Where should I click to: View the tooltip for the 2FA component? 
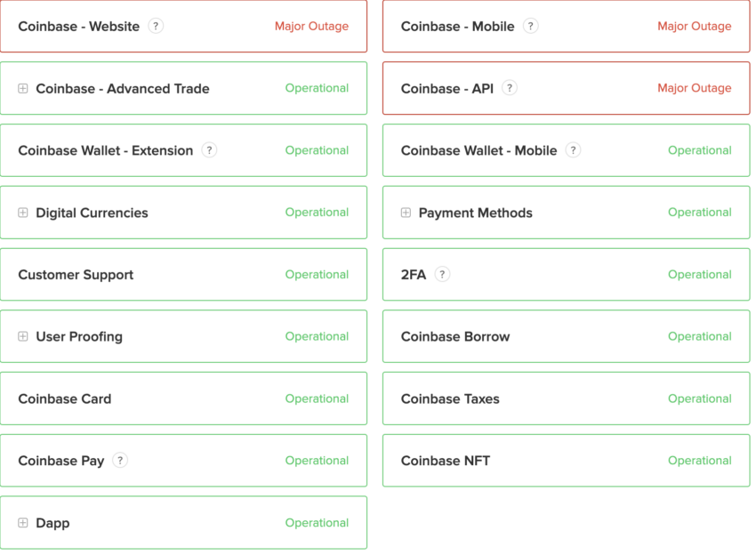442,274
